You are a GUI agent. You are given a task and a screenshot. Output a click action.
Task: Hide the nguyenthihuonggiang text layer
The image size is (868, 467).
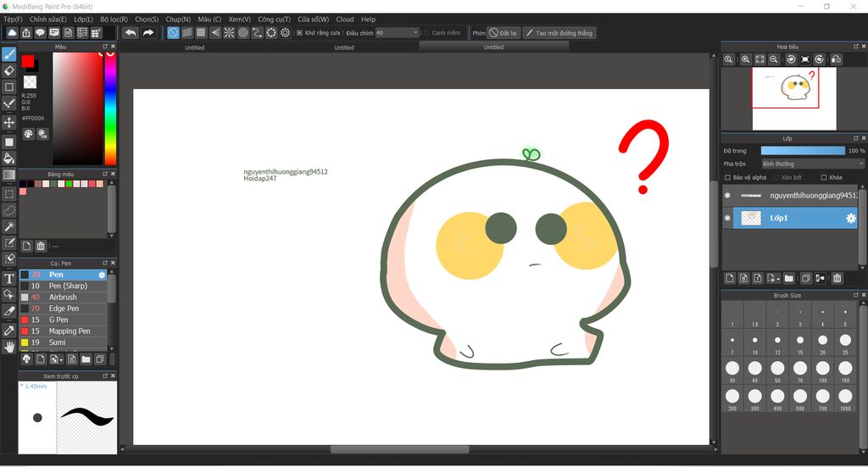[x=727, y=195]
